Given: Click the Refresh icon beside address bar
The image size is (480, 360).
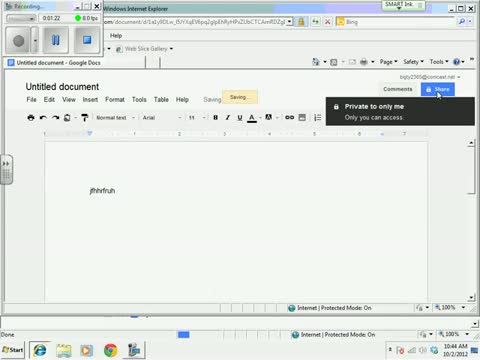Looking at the screenshot, I should pyautogui.click(x=315, y=22).
